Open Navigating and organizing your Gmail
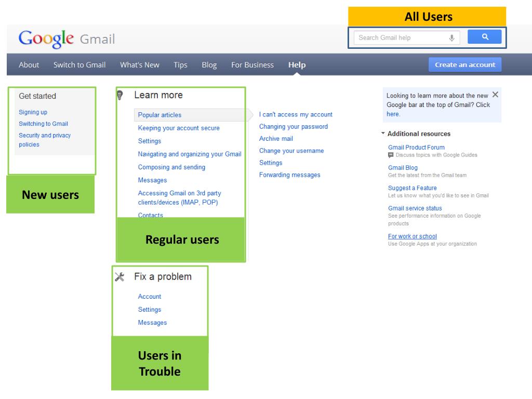The width and height of the screenshot is (532, 399). [x=189, y=154]
